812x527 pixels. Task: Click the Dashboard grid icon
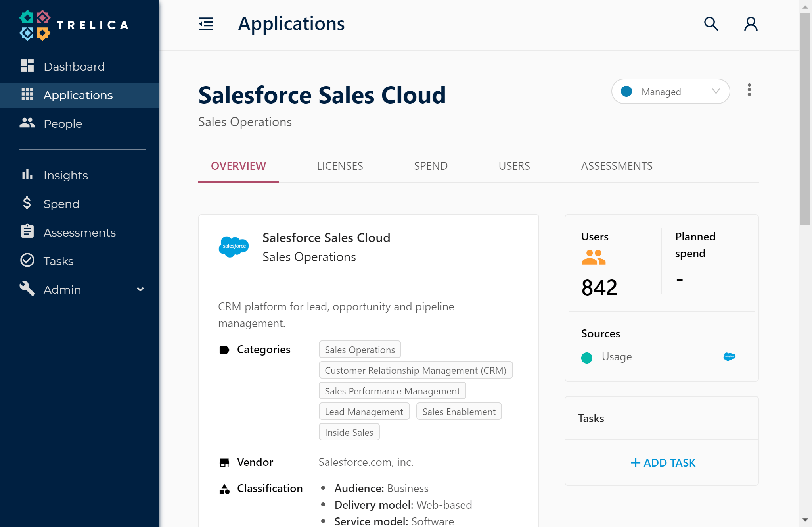pos(27,66)
